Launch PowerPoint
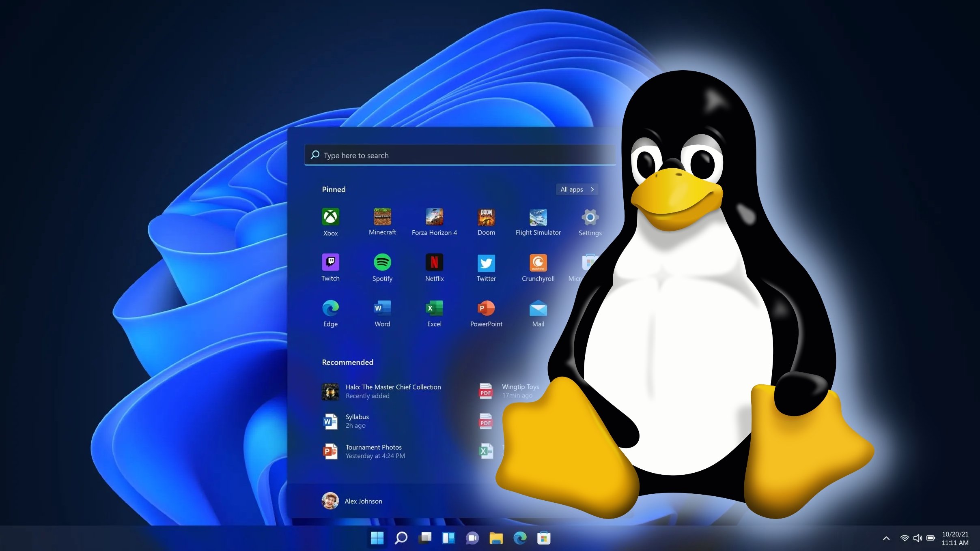 click(486, 313)
